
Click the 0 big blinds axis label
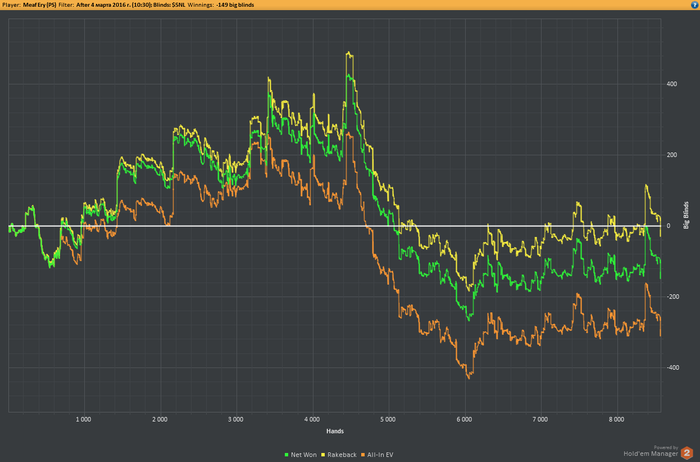click(668, 226)
